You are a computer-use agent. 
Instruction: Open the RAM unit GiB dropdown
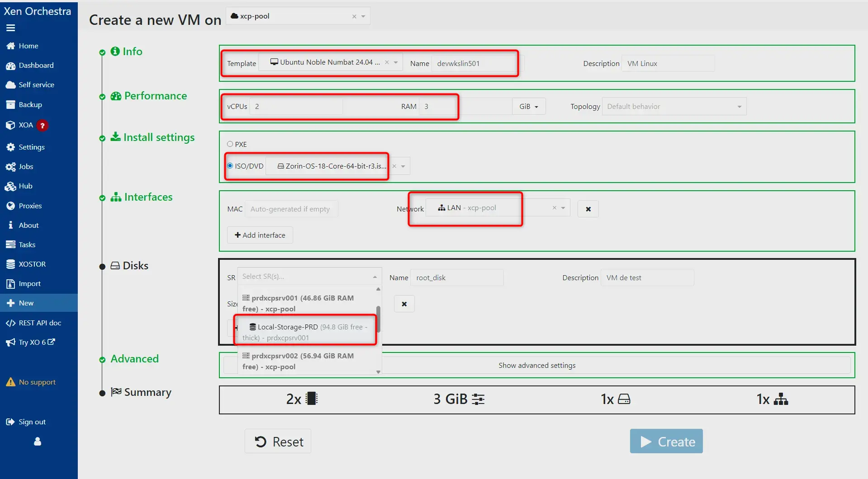coord(528,106)
